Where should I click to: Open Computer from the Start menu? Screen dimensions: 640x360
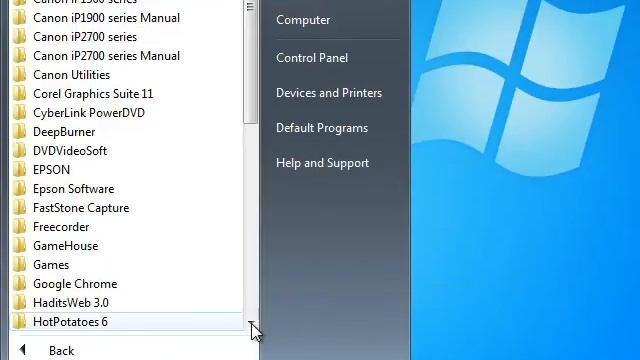pyautogui.click(x=303, y=20)
